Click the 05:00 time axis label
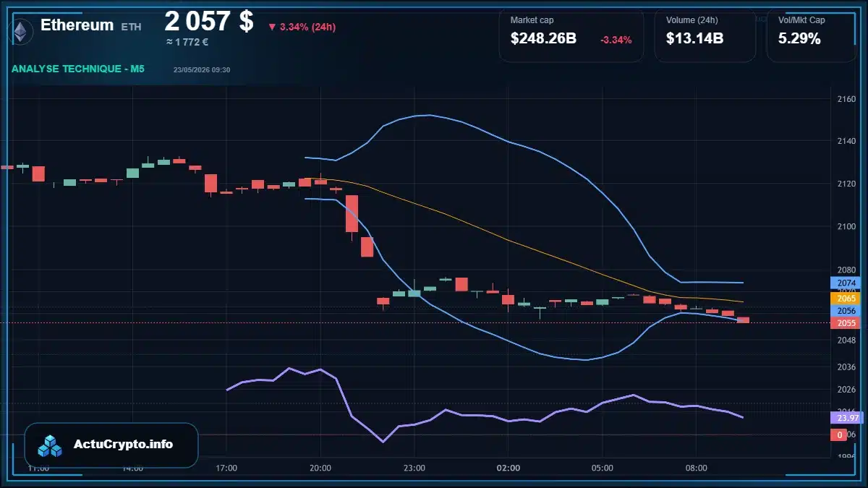This screenshot has height=488, width=868. [603, 468]
